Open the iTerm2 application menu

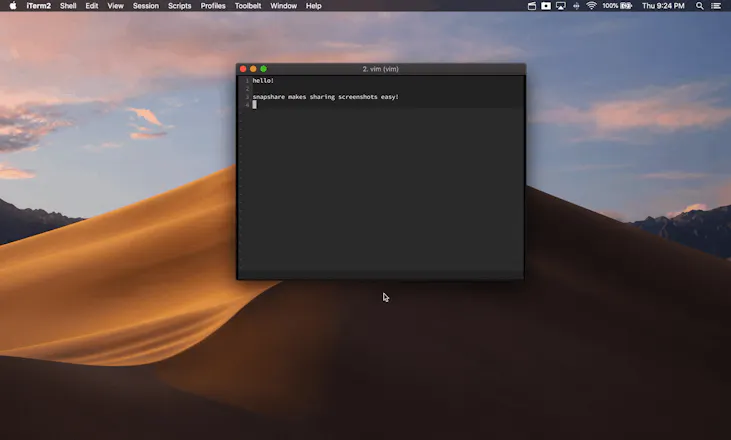tap(39, 6)
